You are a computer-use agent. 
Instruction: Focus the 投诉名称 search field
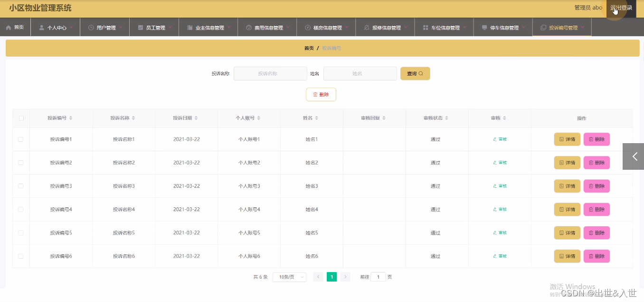point(270,74)
